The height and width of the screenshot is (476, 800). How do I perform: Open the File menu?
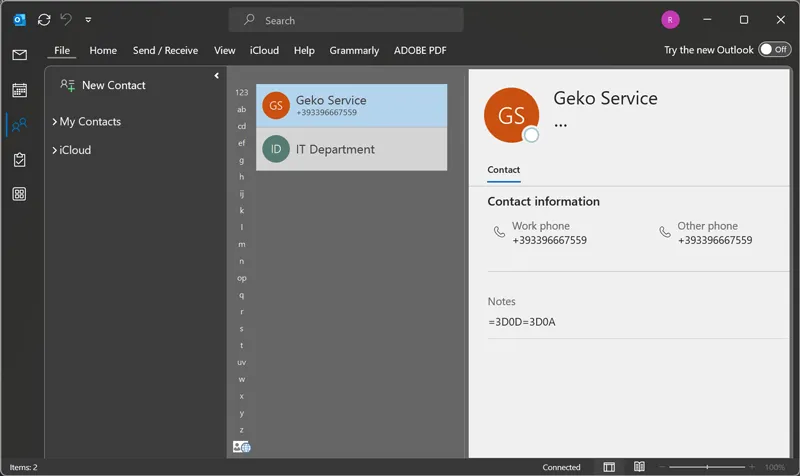pos(62,50)
